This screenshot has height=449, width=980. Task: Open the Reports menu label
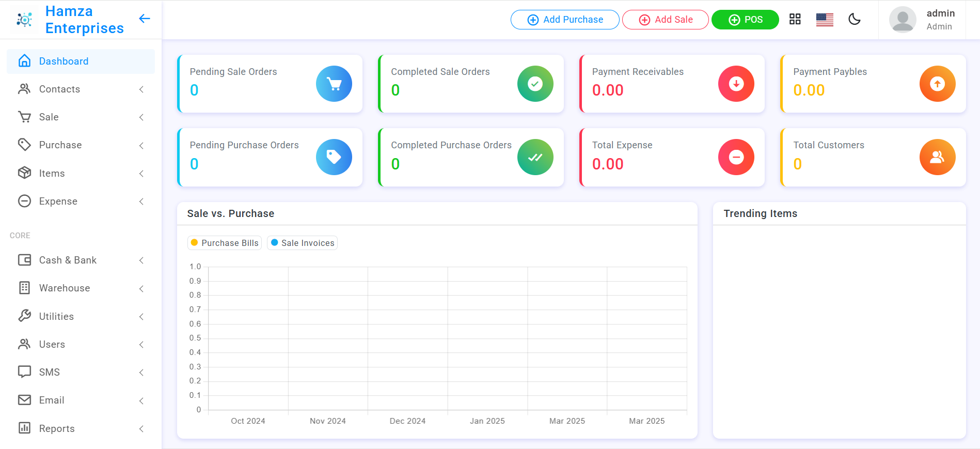57,428
